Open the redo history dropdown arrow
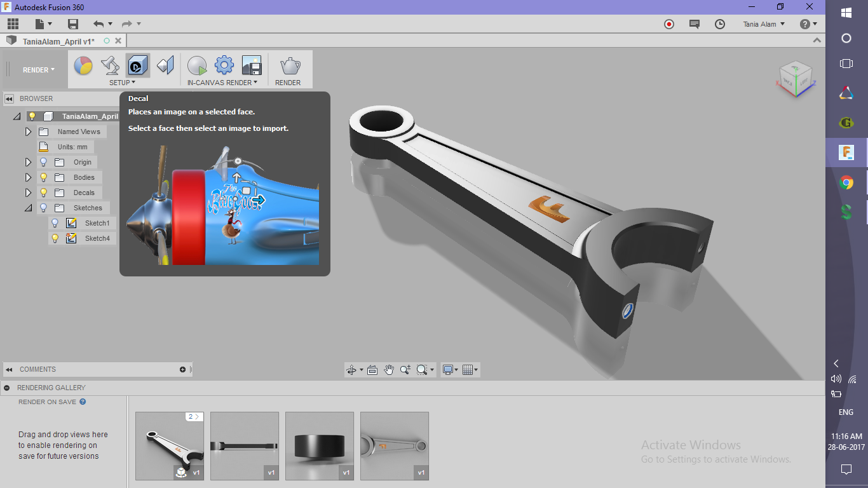The width and height of the screenshot is (868, 488). click(x=139, y=24)
